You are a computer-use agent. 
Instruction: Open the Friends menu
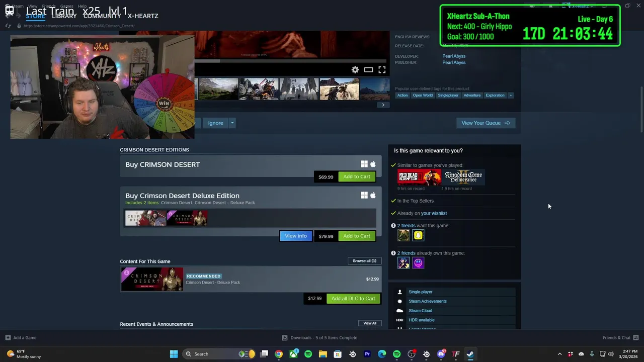[x=49, y=7]
